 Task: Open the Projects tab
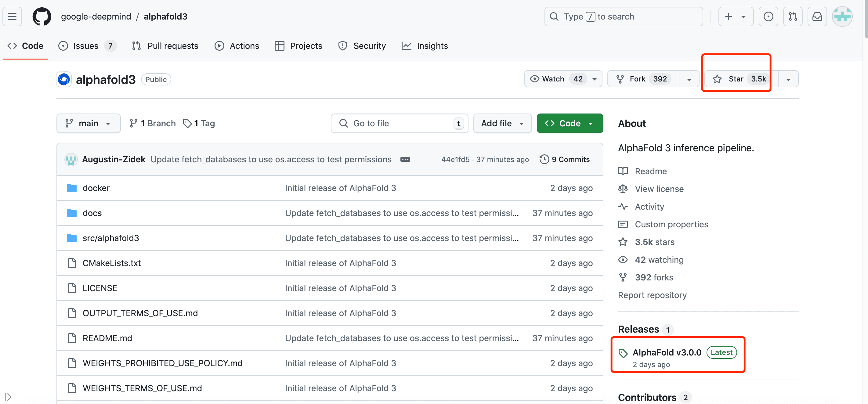[x=298, y=46]
